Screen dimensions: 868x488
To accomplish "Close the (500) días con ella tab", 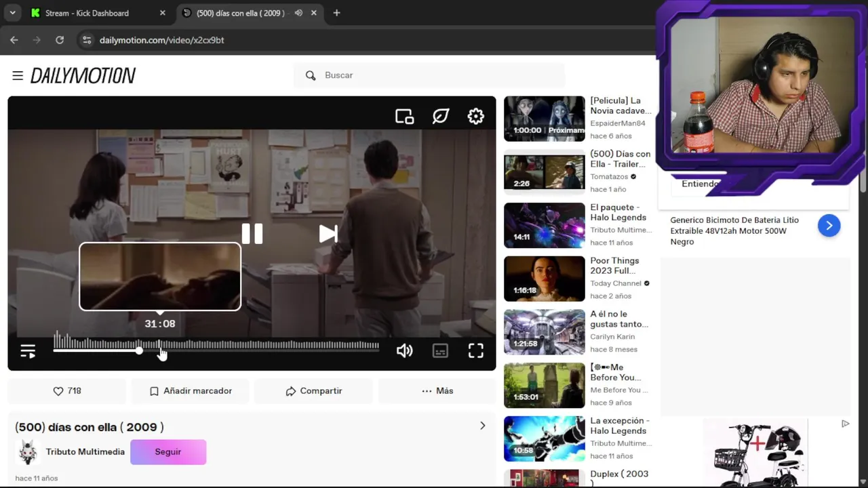I will tap(314, 13).
